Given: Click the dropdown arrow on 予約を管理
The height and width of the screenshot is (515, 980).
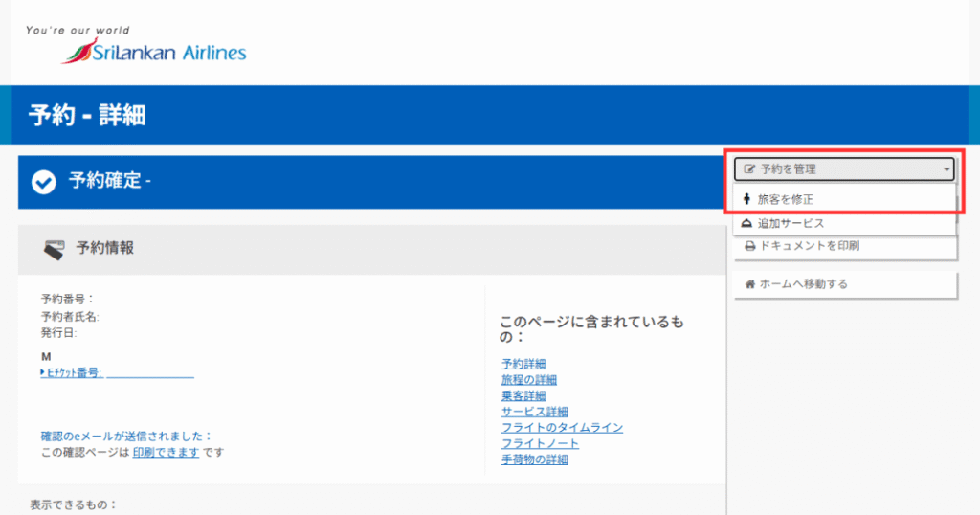Looking at the screenshot, I should [947, 169].
